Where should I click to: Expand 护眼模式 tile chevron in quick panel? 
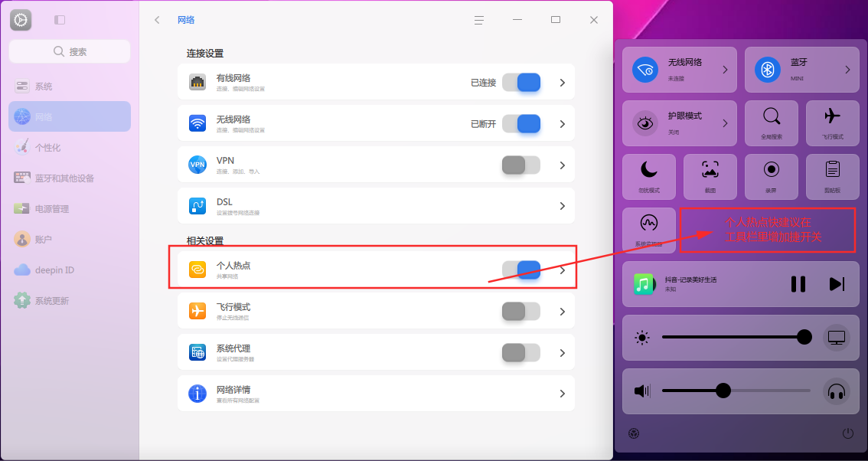[725, 123]
